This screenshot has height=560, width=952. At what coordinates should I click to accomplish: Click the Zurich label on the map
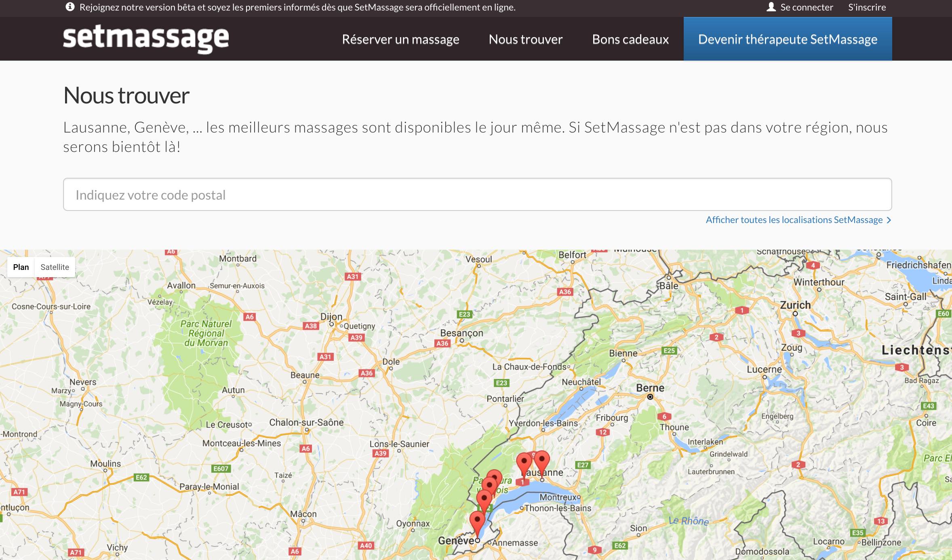pyautogui.click(x=795, y=305)
